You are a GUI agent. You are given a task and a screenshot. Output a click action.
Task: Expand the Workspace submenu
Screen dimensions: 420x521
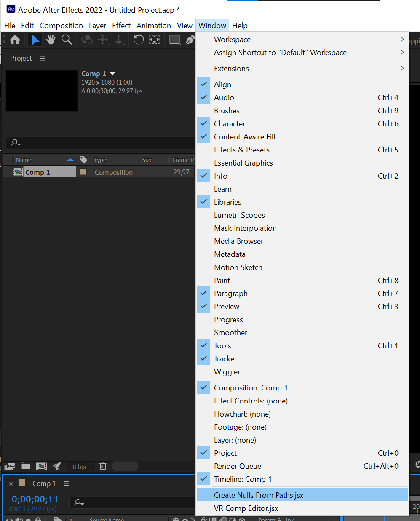[x=302, y=39]
